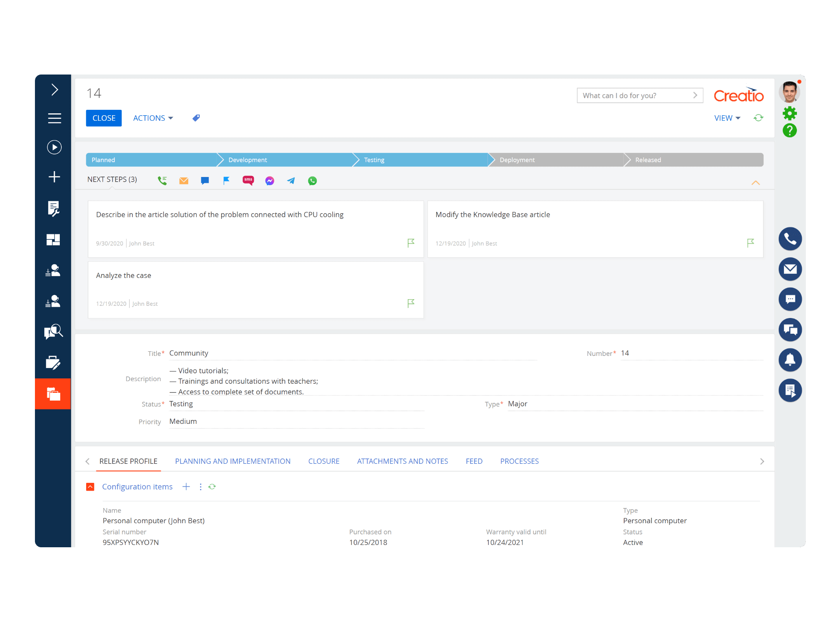Viewport: 840px width, 621px height.
Task: Open the phone call communication panel
Action: 790,239
